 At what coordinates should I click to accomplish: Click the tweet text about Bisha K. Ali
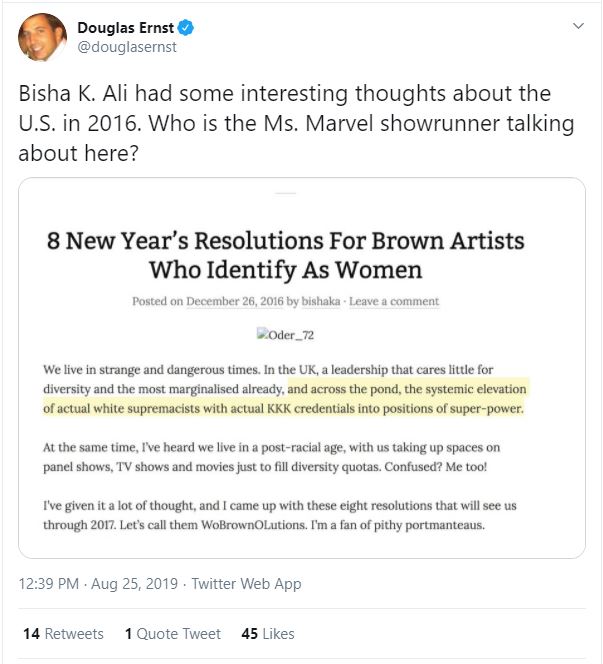(x=295, y=123)
